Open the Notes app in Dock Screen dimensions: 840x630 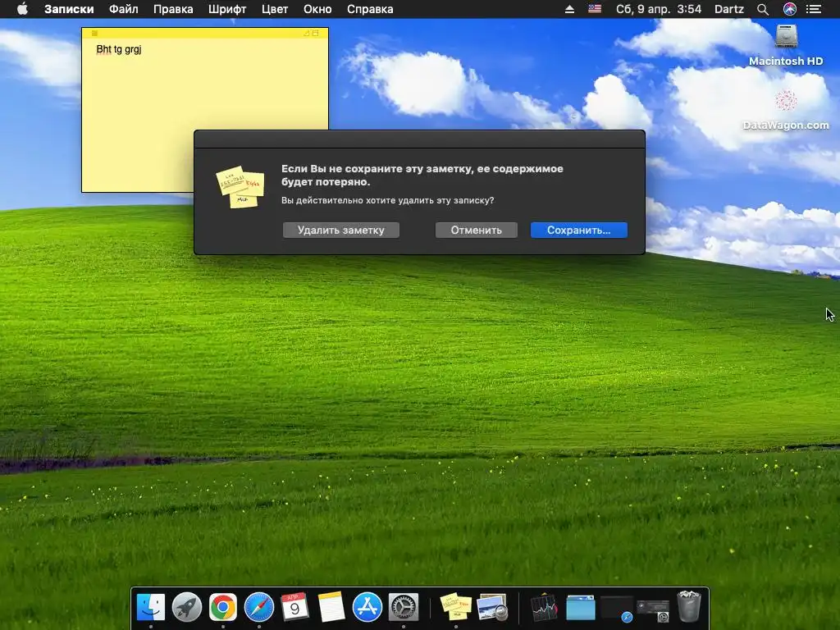coord(331,607)
